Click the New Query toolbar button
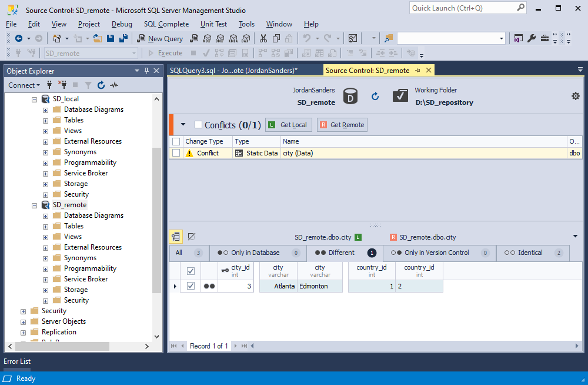588x385 pixels. pos(160,38)
